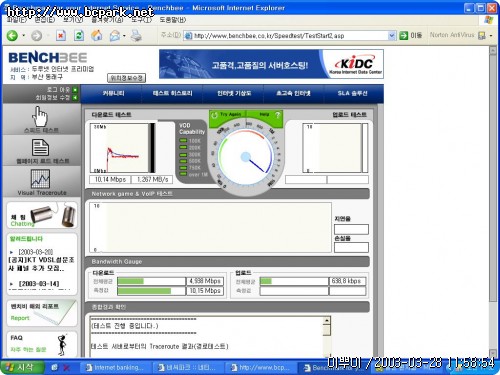The image size is (500, 375).
Task: Click the [2003-03-14] news item link
Action: 39,284
